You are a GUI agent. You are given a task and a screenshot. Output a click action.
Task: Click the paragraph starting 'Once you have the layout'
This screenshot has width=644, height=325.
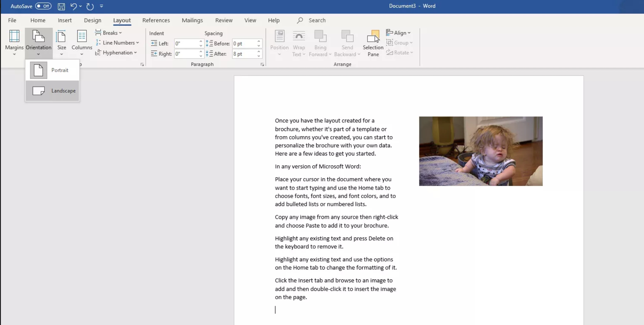(334, 137)
